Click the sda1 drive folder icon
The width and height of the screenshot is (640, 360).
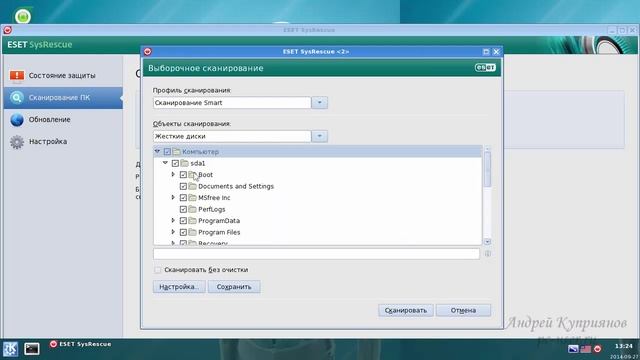tap(184, 163)
